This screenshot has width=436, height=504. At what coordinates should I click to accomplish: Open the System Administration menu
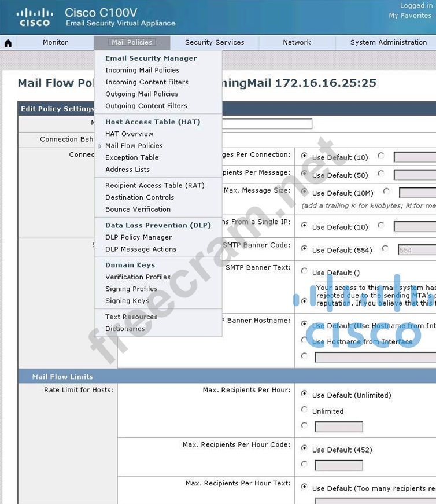click(x=388, y=42)
